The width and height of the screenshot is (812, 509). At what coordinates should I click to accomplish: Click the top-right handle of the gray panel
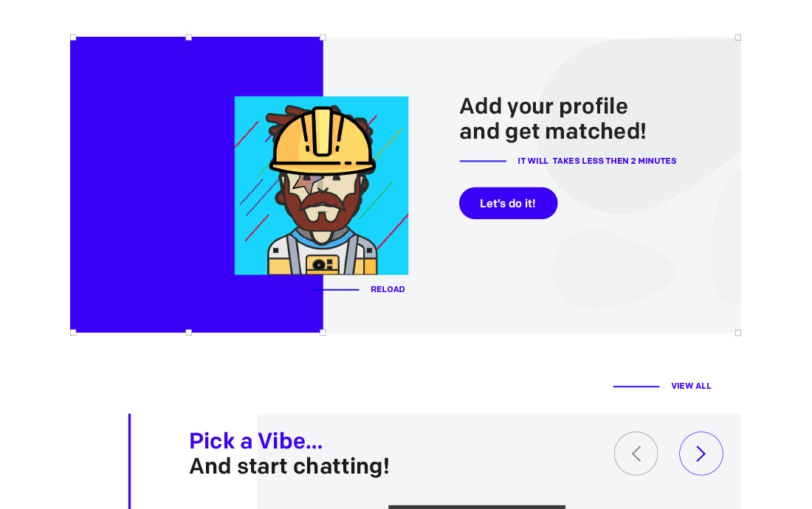tap(738, 37)
